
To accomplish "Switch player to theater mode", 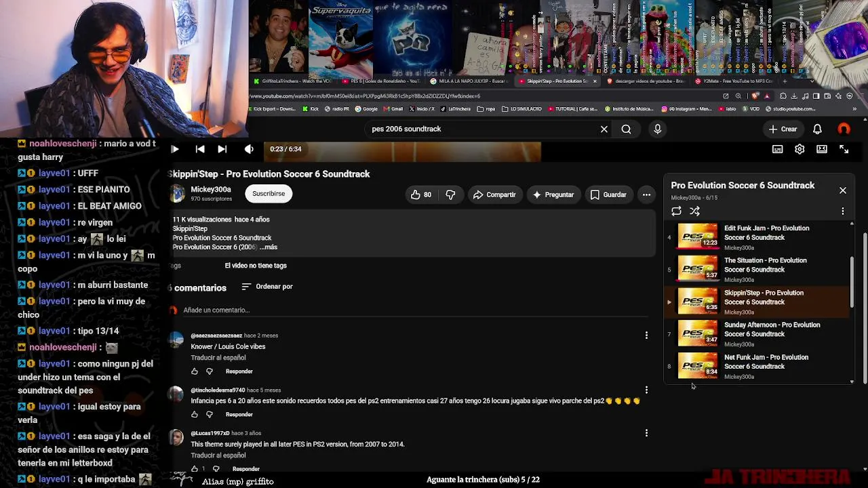I will [x=822, y=149].
